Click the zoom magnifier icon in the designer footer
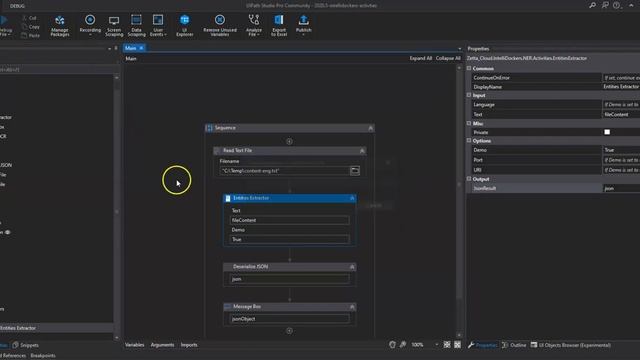Viewport: 640px width, 360px height. [x=403, y=344]
